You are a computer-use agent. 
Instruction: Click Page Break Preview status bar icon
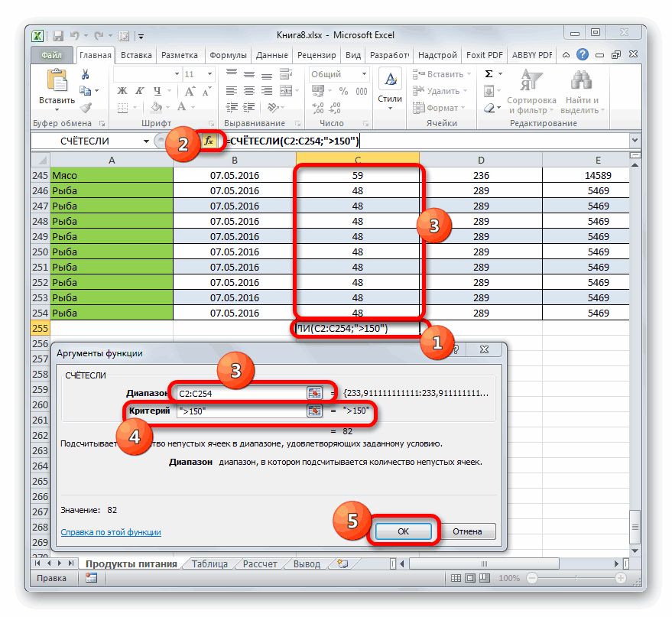pos(485,578)
